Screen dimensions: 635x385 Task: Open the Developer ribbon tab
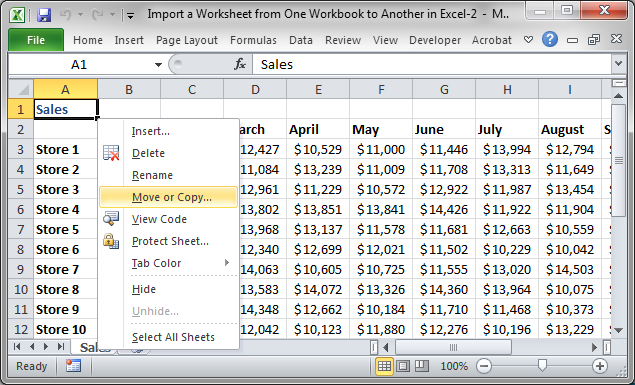pyautogui.click(x=435, y=40)
